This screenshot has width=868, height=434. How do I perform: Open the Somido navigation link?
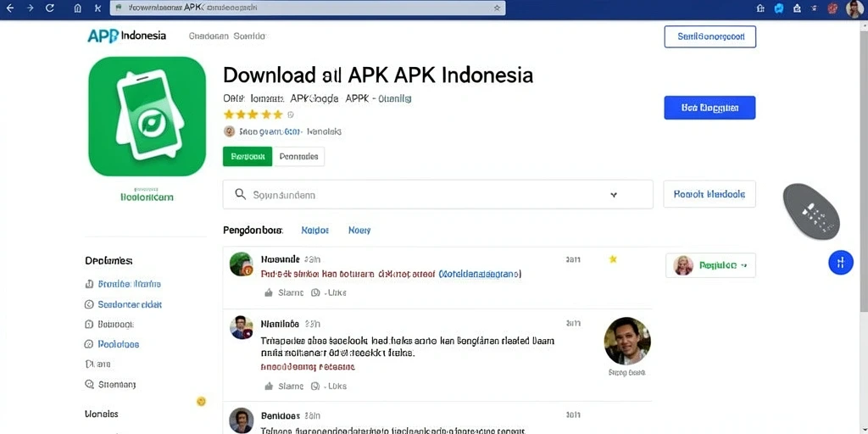(250, 36)
